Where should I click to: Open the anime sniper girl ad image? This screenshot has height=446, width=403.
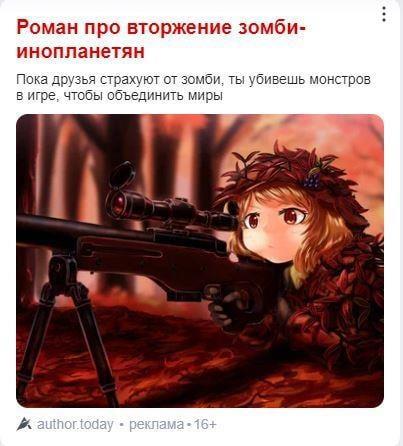[x=200, y=261]
